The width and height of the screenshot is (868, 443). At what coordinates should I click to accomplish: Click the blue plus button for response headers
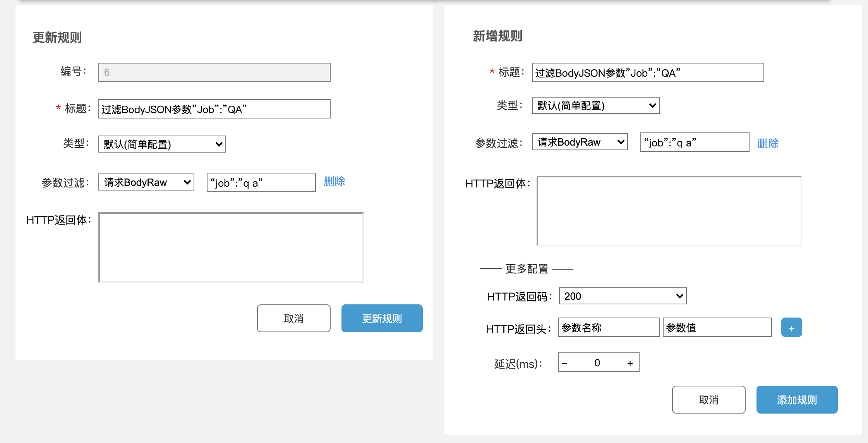pyautogui.click(x=791, y=328)
